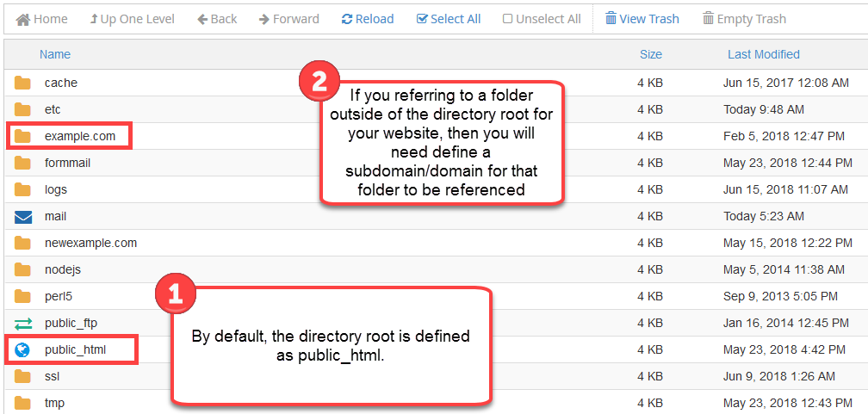
Task: Click the Home icon in toolbar
Action: (x=23, y=19)
